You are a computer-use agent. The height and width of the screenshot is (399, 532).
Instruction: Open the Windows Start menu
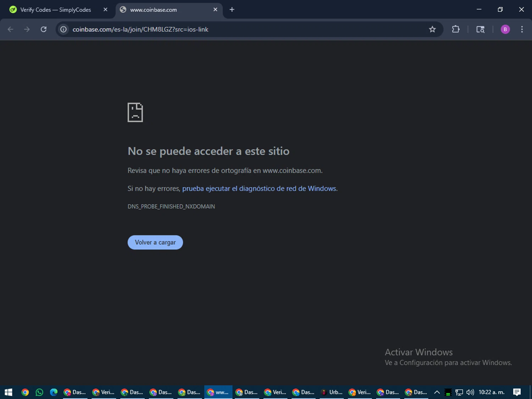click(9, 392)
